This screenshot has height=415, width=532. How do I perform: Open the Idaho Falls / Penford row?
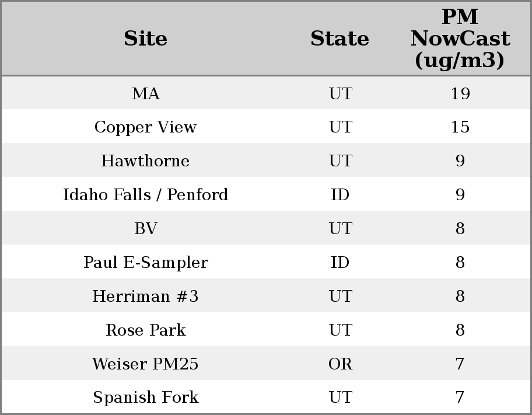coord(145,195)
